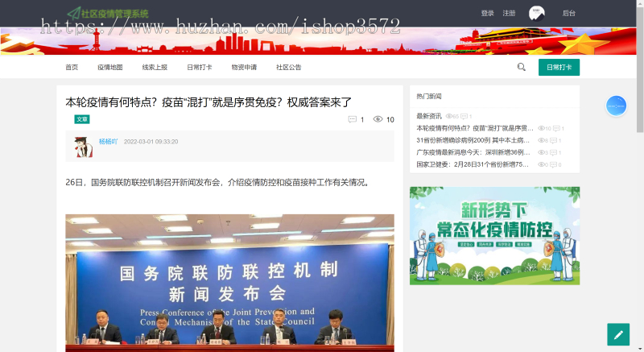Click eye icon on 广东疫情最新消息 row
The width and height of the screenshot is (644, 352).
coord(541,152)
